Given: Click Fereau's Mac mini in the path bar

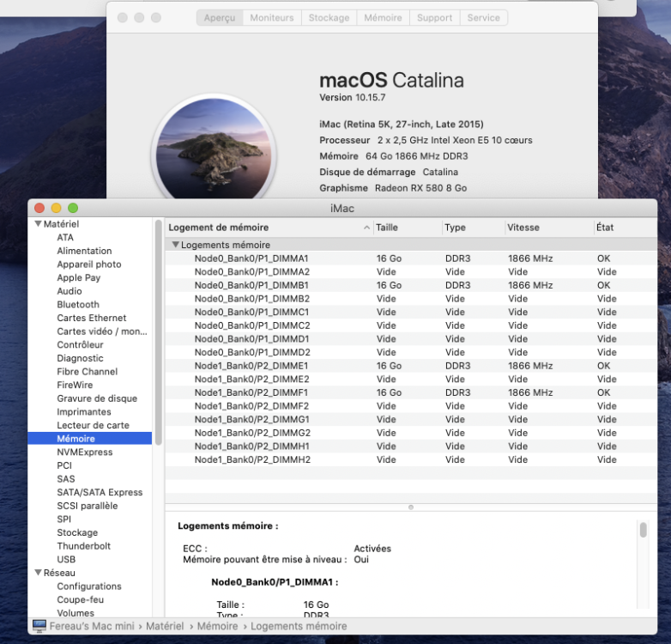Looking at the screenshot, I should pos(92,626).
